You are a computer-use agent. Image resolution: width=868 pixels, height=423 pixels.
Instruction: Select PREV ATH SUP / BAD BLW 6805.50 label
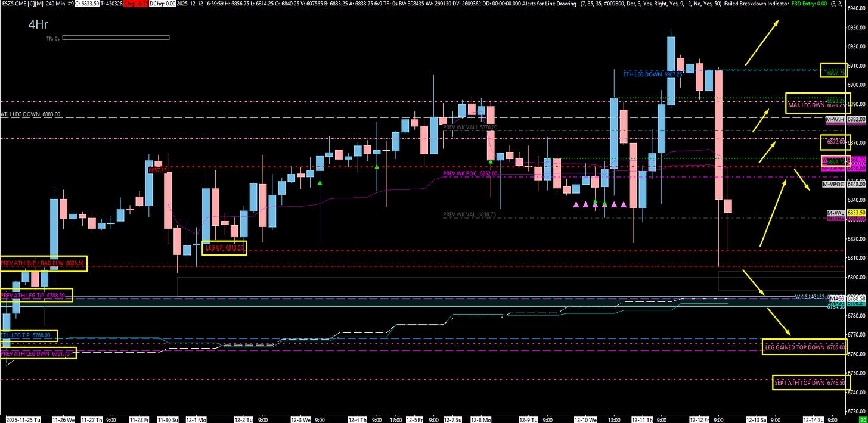click(x=44, y=262)
